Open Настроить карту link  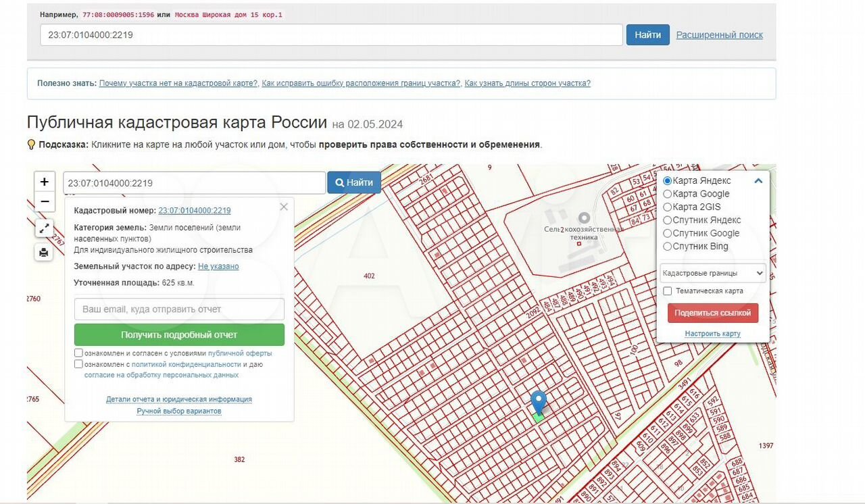coord(712,334)
